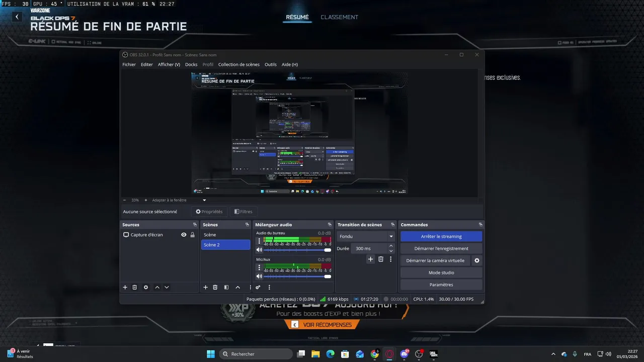
Task: Open Paramètres settings button
Action: click(x=441, y=285)
